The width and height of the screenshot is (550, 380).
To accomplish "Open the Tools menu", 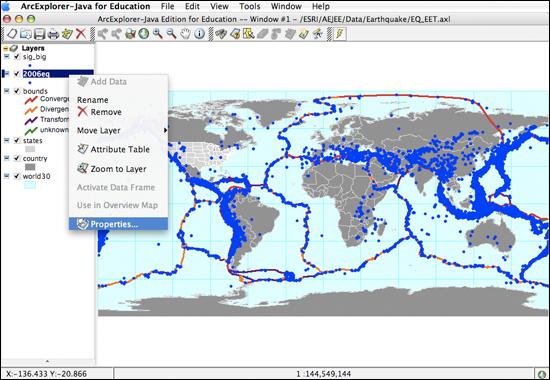I will click(x=249, y=6).
